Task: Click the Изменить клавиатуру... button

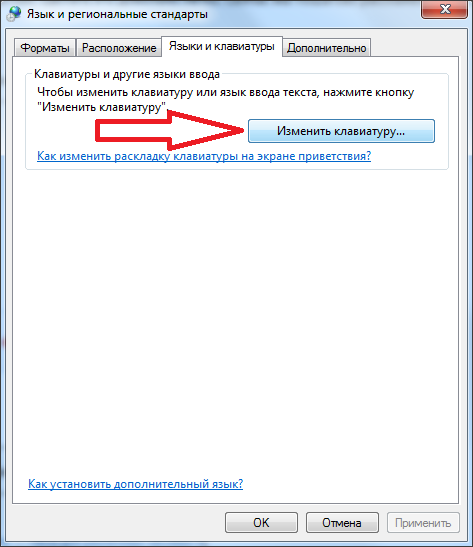Action: pyautogui.click(x=341, y=131)
